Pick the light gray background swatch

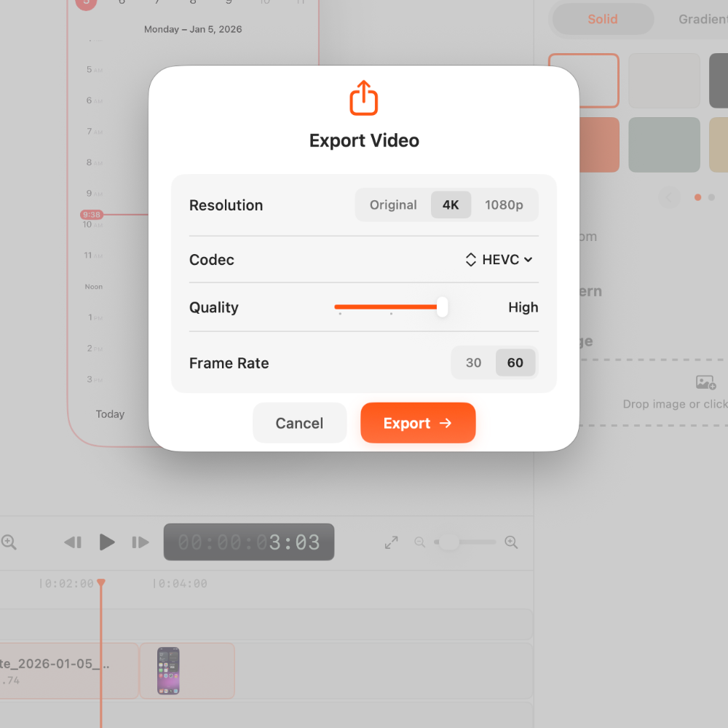click(x=664, y=80)
